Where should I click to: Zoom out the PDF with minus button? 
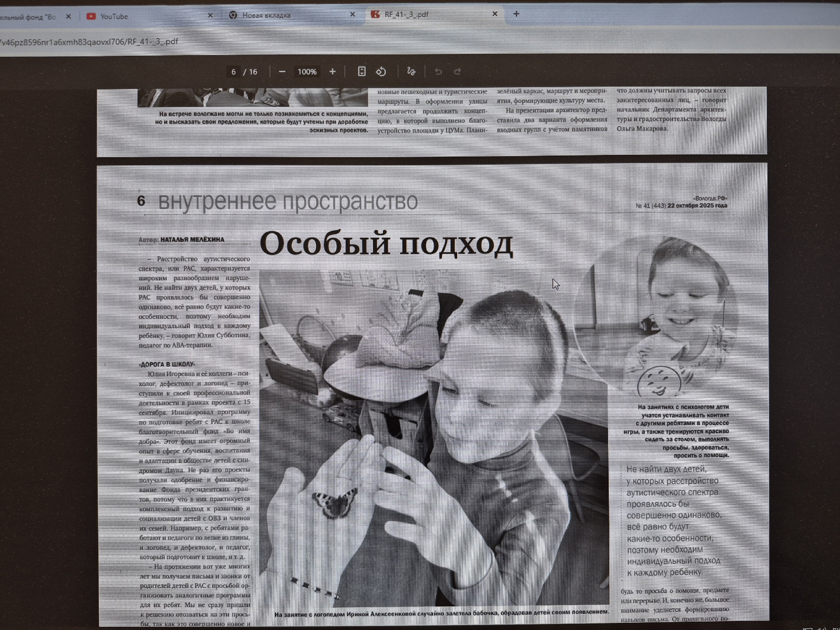click(x=282, y=72)
